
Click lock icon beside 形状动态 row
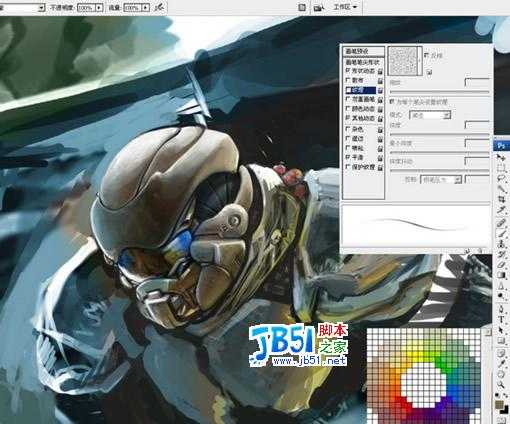380,71
